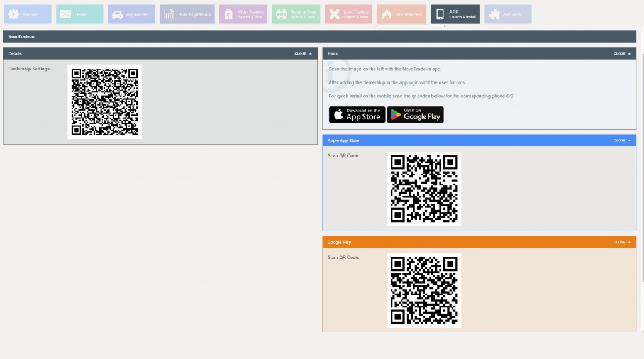Click the Google Play QR code

pos(424,290)
